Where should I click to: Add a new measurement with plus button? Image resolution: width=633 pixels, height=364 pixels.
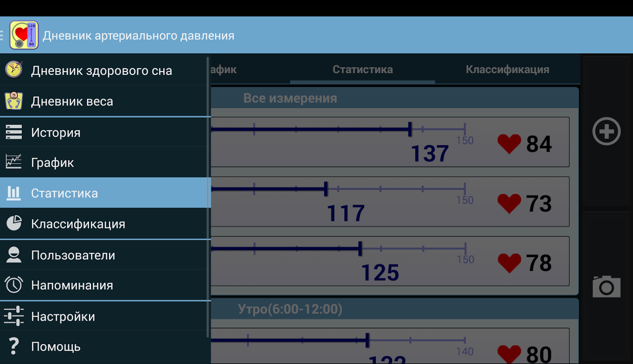606,131
